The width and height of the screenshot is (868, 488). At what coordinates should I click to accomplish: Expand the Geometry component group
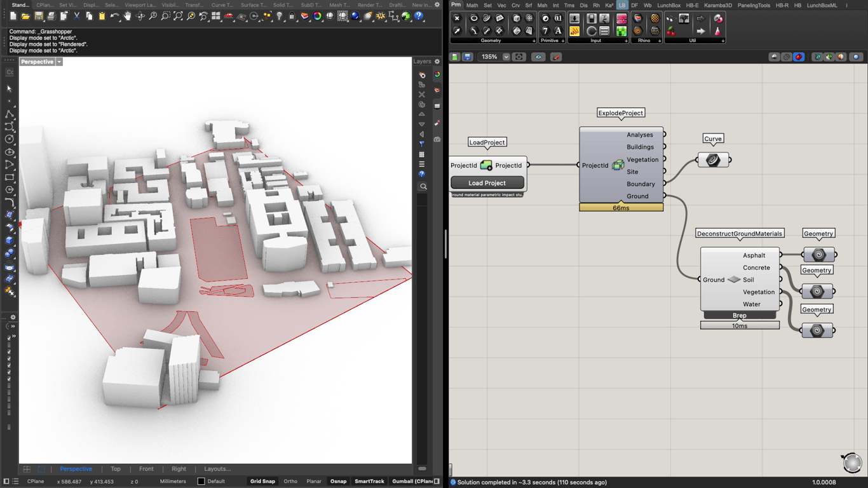coord(534,41)
